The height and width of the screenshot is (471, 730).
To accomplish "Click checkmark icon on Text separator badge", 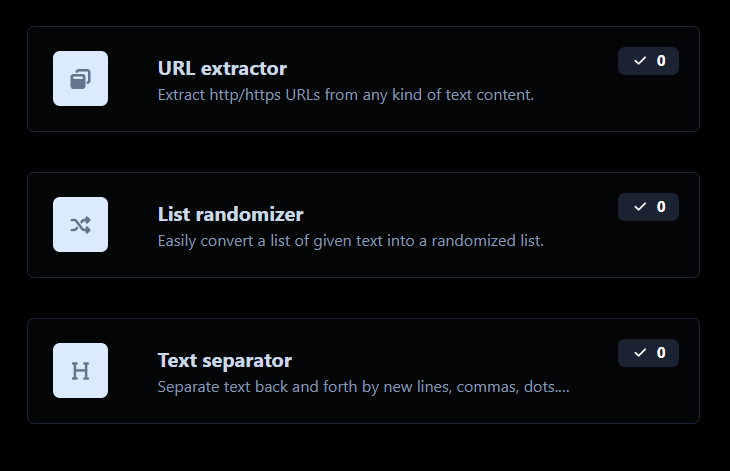I will [640, 353].
